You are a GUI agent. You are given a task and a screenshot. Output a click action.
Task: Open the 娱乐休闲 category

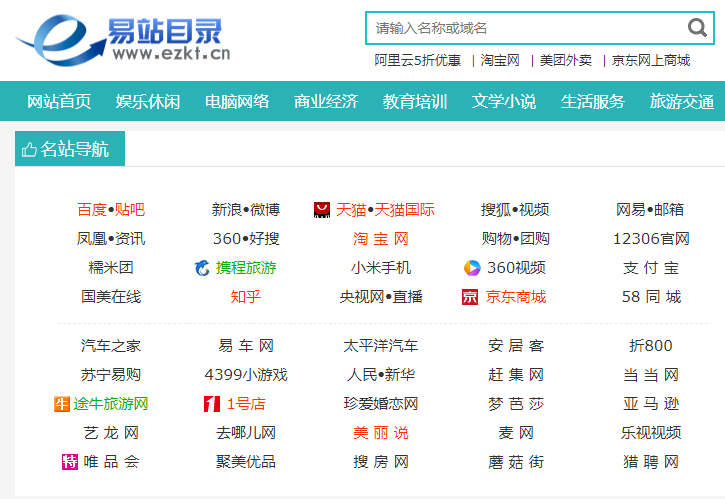[x=148, y=101]
